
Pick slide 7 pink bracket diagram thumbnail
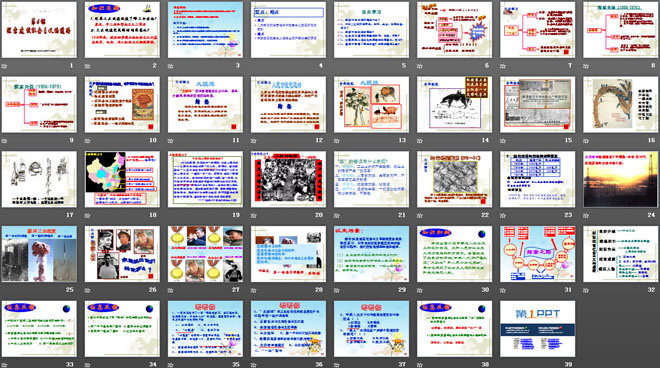[538, 30]
